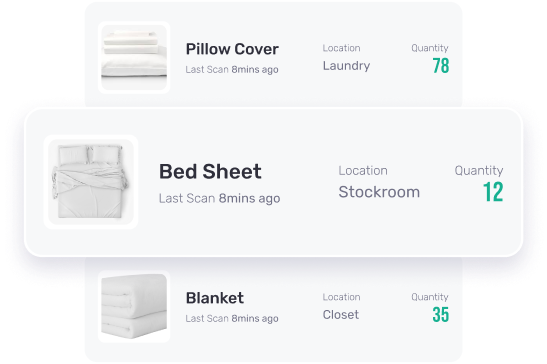Click the Location label above Laundry
Image resolution: width=547 pixels, height=364 pixels.
click(341, 48)
